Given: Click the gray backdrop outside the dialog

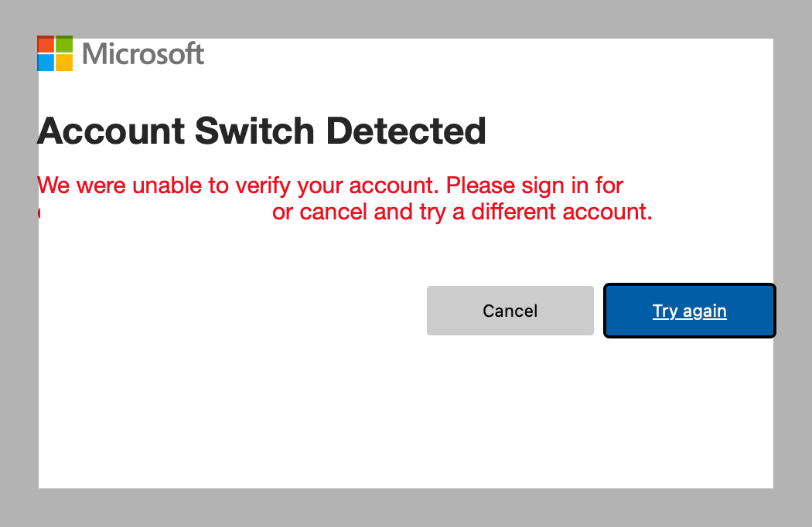Looking at the screenshot, I should [x=406, y=508].
